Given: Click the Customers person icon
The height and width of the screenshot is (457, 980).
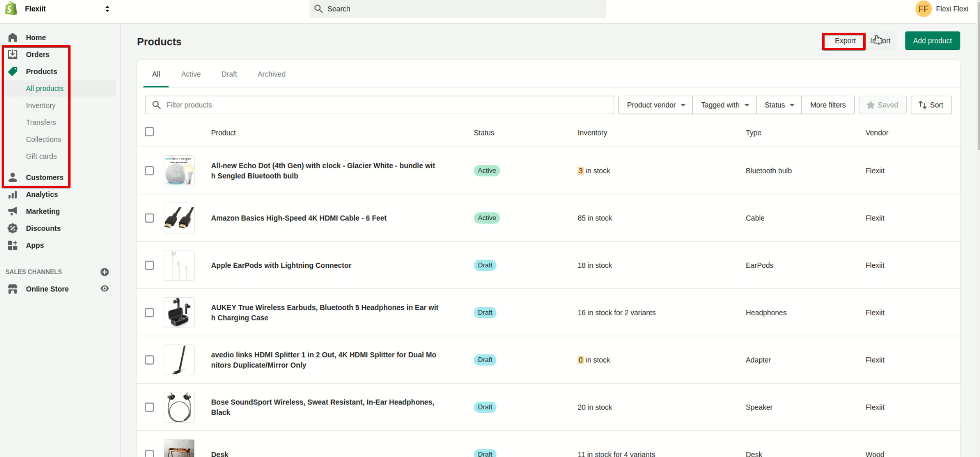Looking at the screenshot, I should (13, 177).
